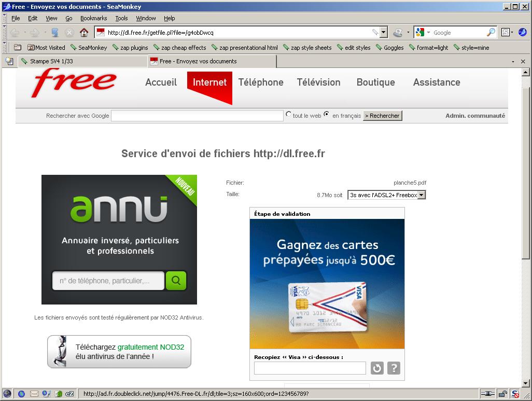Open the 'Admin. communauté' link
The height and width of the screenshot is (401, 532).
[475, 116]
